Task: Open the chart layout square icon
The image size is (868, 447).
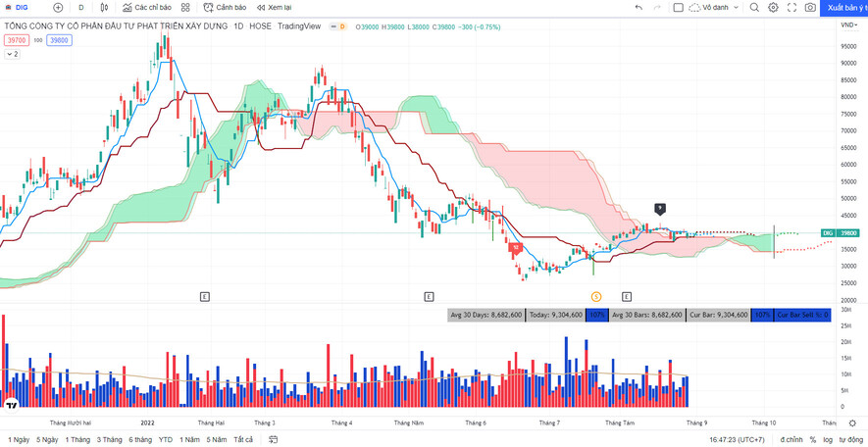Action: [678, 7]
